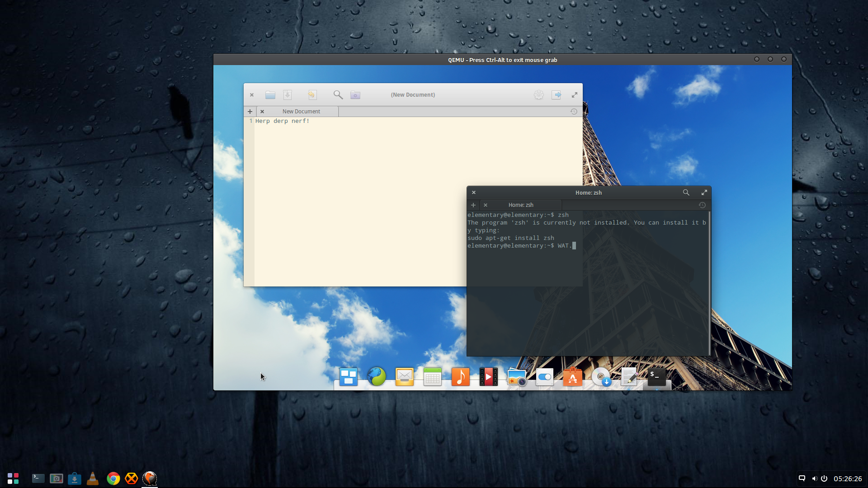Screen dimensions: 868x488
Task: Click the terminal scrollbar on the right edge
Action: tap(709, 283)
